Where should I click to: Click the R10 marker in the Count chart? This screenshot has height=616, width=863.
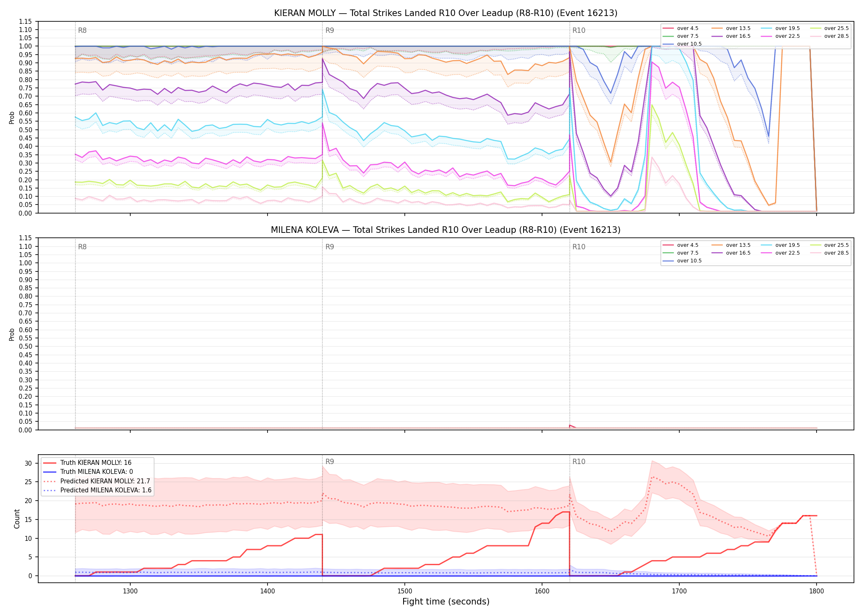tap(579, 462)
